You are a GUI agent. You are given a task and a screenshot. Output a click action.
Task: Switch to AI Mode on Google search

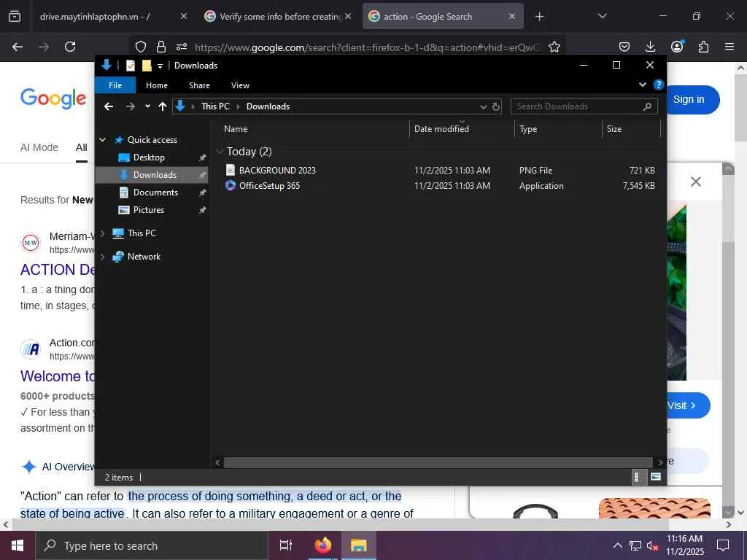(39, 147)
